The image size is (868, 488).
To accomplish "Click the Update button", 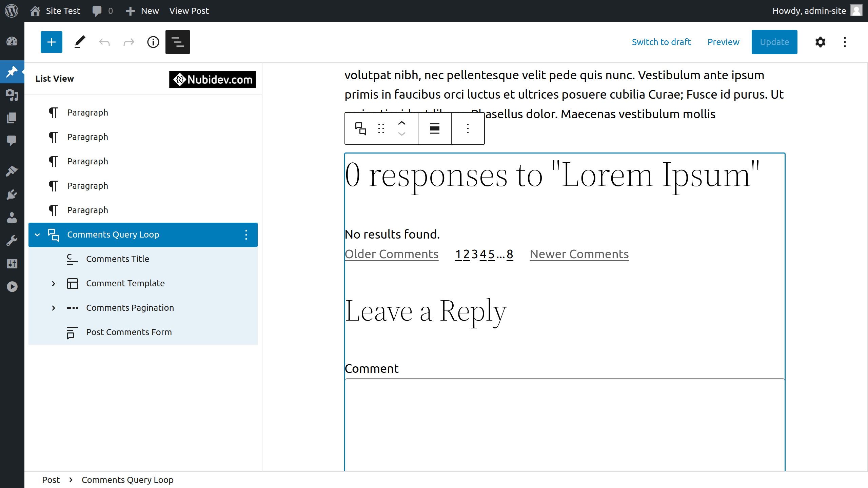I will tap(774, 42).
